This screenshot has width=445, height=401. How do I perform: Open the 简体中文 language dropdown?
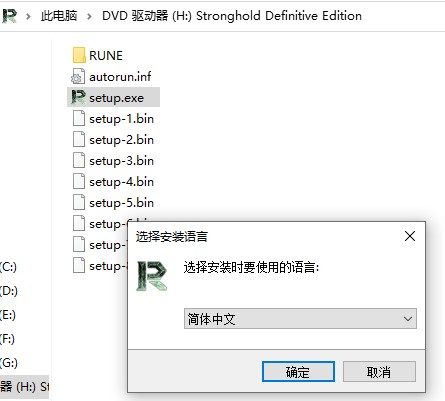click(x=300, y=319)
